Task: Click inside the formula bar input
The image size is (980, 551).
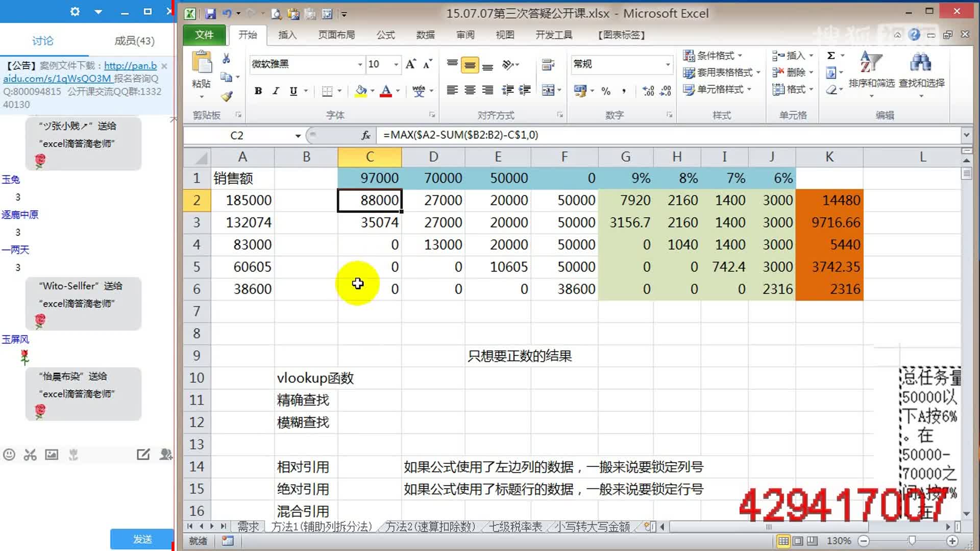Action: 669,135
